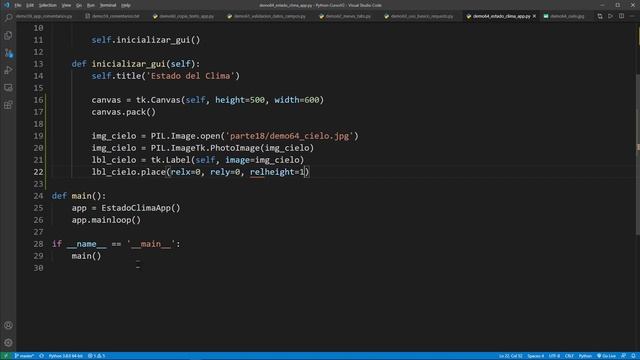This screenshot has height=360, width=640.
Task: Open the File menu
Action: (18, 5)
